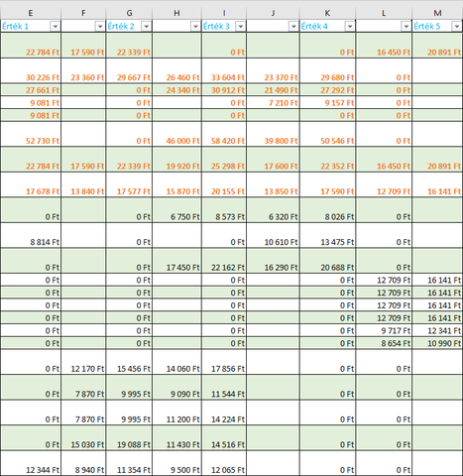
Task: Select cell with 46 000 Ft
Action: pos(176,134)
